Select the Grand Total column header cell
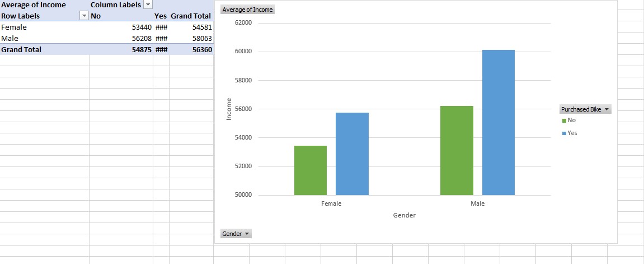The height and width of the screenshot is (264, 644). pos(191,16)
